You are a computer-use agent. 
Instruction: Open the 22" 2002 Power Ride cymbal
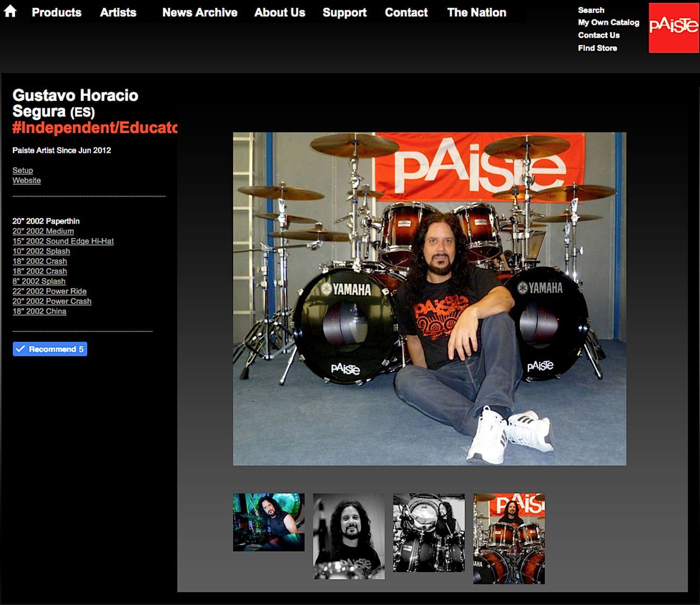50,291
